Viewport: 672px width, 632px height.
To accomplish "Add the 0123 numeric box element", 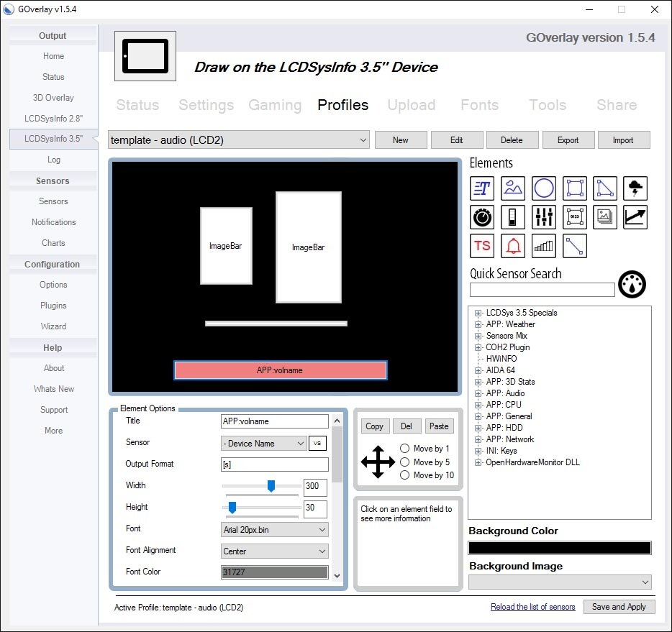I will click(x=574, y=217).
